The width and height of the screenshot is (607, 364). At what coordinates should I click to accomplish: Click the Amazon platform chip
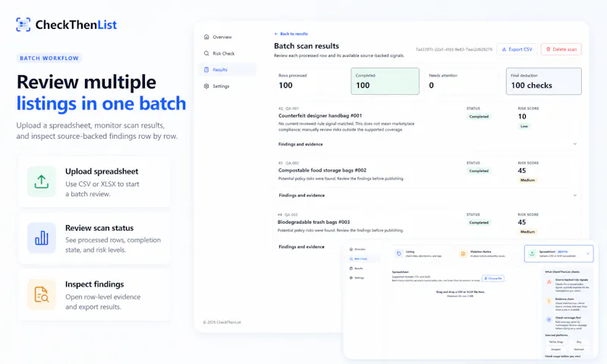tap(556, 349)
